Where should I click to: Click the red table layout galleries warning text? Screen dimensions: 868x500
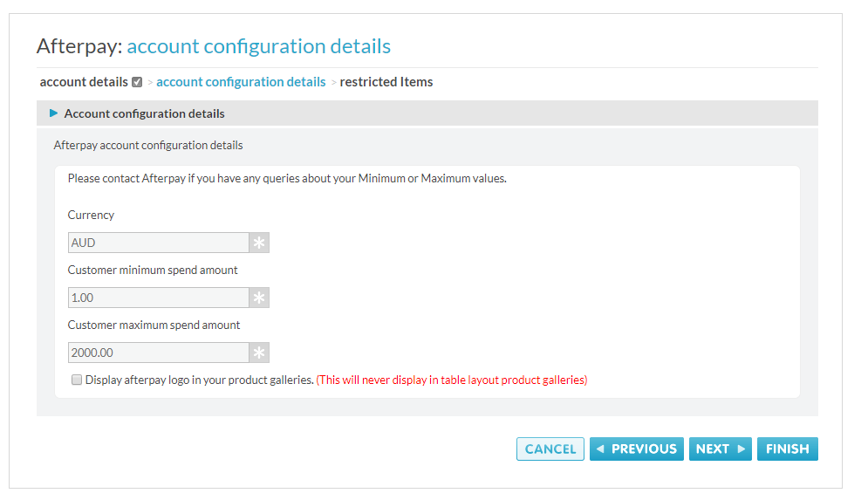click(452, 380)
